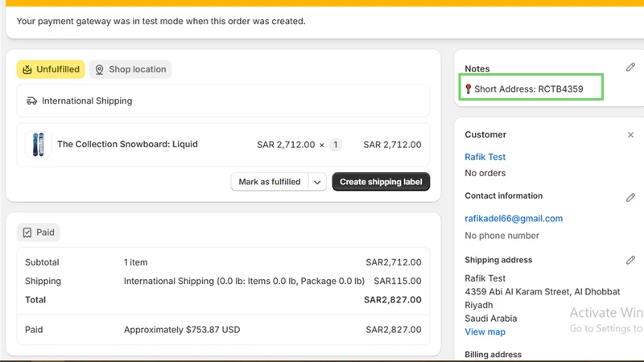Select the Subtotal SAR2,712.00 amount
The image size is (644, 362).
click(393, 262)
